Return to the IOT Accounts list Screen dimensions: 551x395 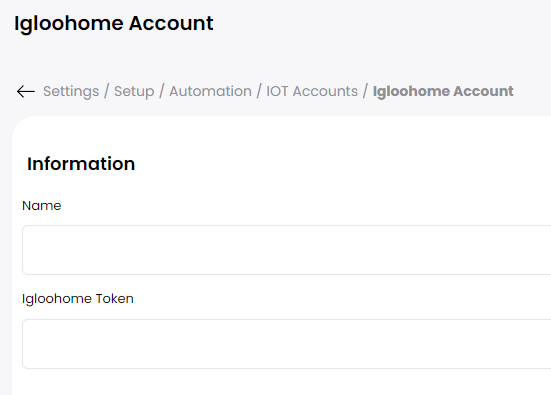point(312,91)
